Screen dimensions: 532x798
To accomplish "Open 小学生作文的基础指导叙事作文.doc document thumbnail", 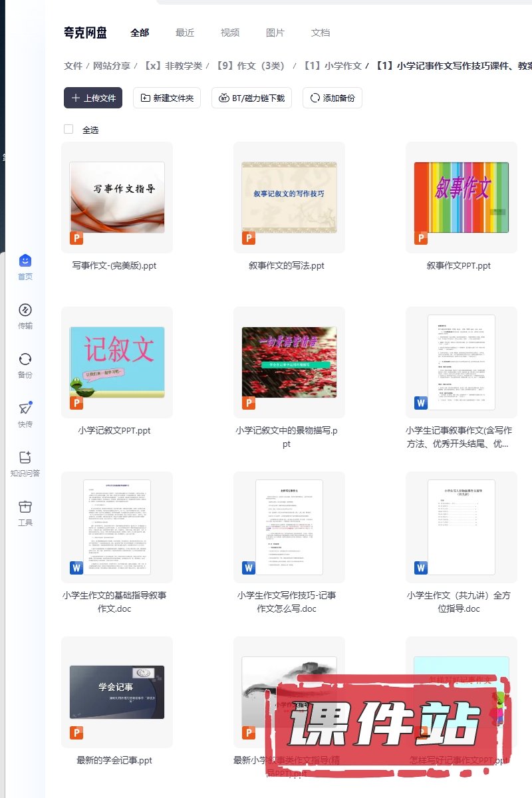I will tap(117, 527).
